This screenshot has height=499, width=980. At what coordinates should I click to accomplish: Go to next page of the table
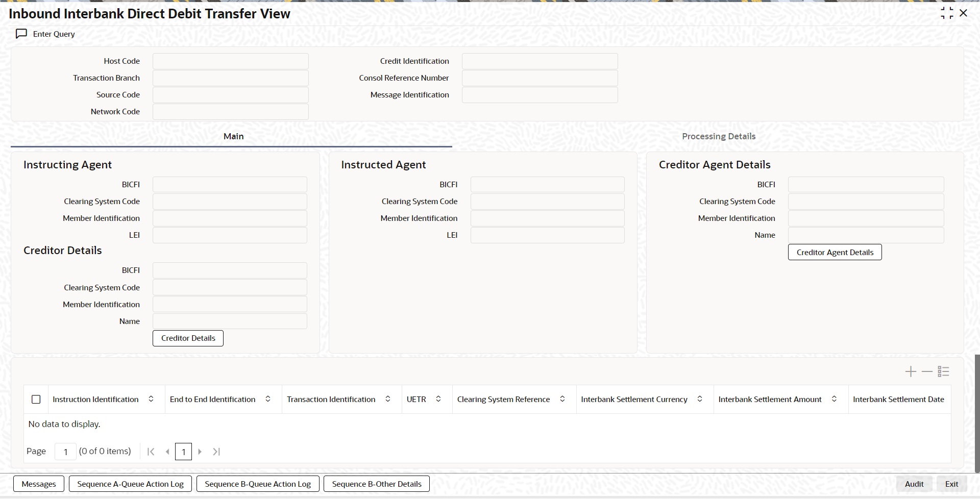(x=200, y=452)
